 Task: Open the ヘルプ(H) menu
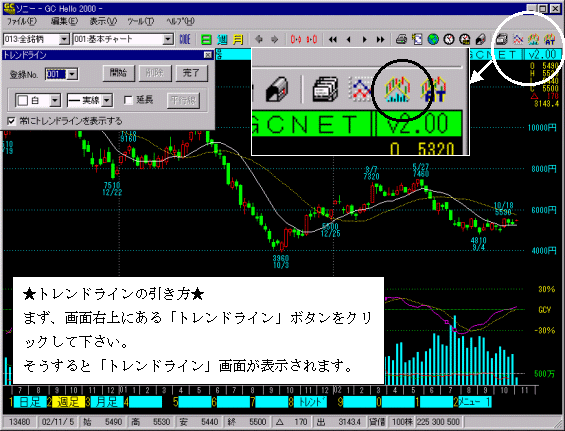[181, 21]
